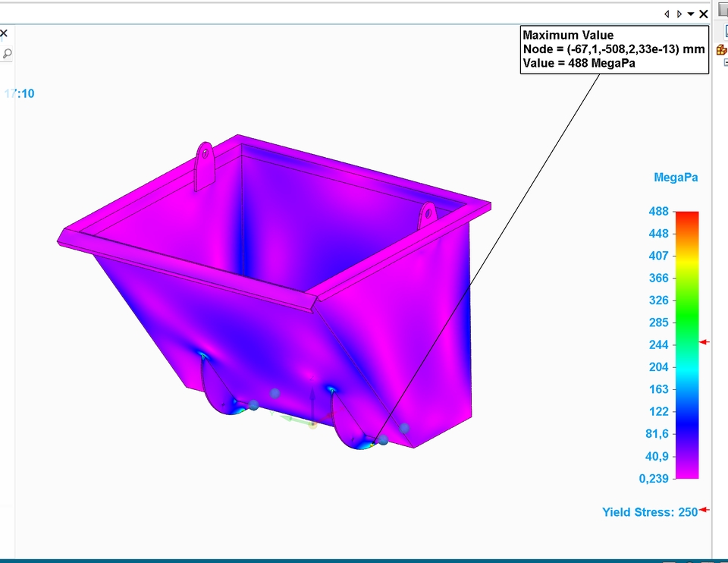Click the red arrow next to Yield Stress 250

tap(705, 511)
